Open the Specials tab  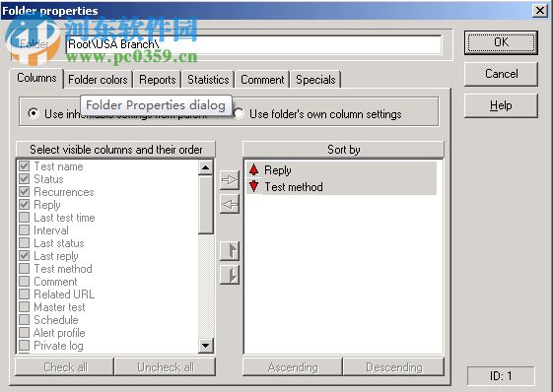(x=315, y=80)
